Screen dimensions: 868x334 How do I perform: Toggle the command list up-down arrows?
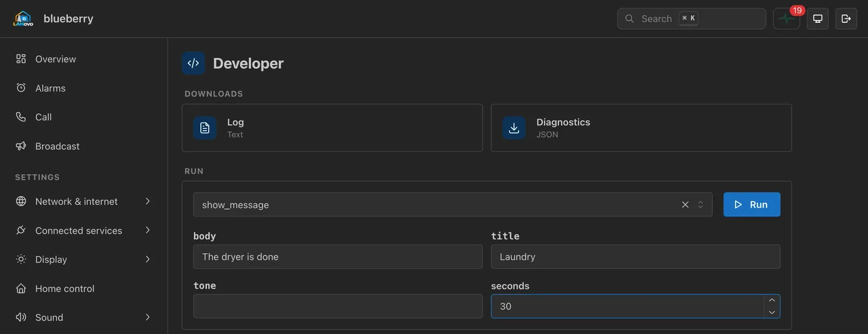point(700,204)
